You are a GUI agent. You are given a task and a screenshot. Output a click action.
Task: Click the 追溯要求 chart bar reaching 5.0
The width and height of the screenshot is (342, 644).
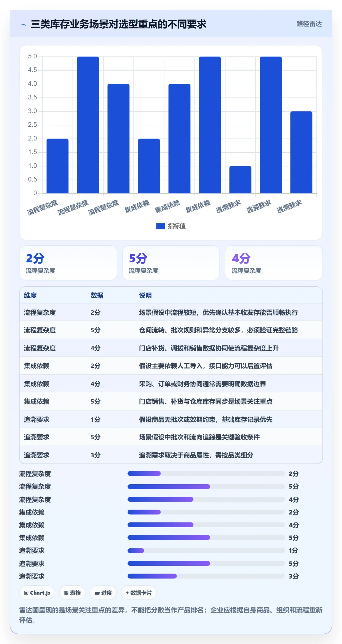[271, 125]
